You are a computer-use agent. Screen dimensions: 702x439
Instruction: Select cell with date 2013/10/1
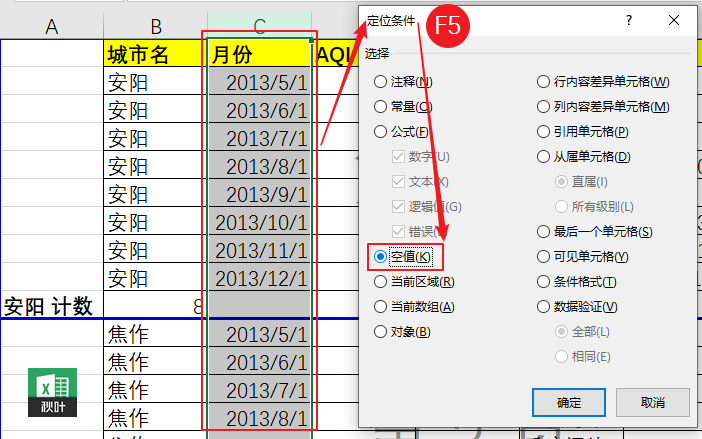(260, 221)
